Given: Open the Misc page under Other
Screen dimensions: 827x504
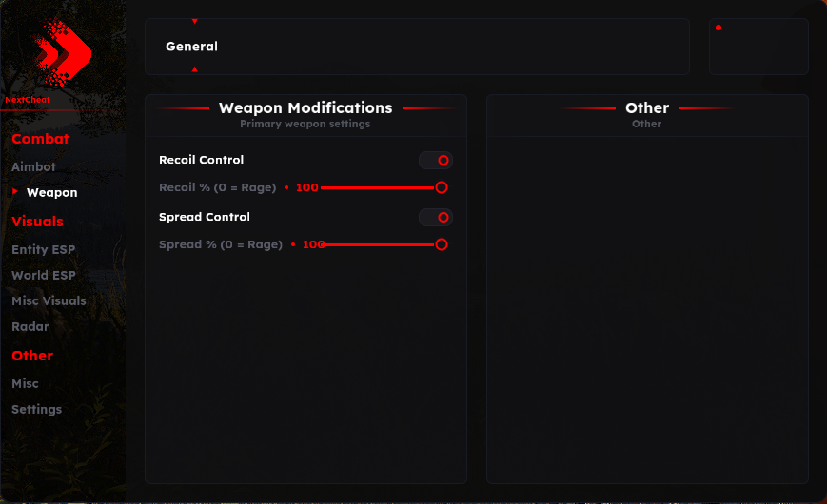Looking at the screenshot, I should click(x=25, y=384).
